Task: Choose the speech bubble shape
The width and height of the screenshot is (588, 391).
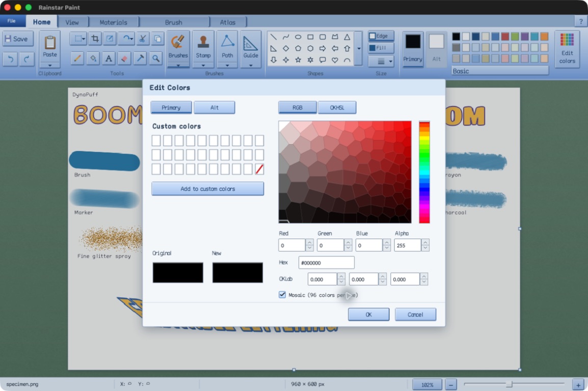Action: pyautogui.click(x=323, y=60)
